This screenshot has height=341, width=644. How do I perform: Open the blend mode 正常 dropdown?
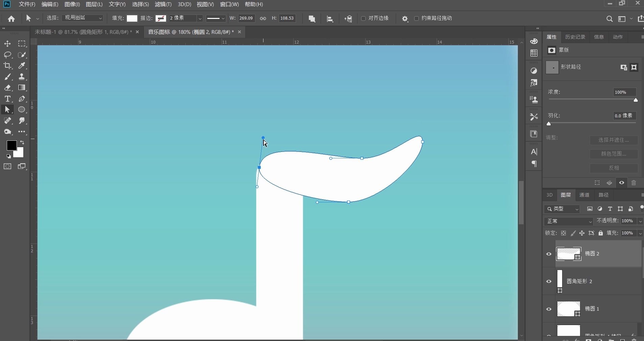pos(569,221)
